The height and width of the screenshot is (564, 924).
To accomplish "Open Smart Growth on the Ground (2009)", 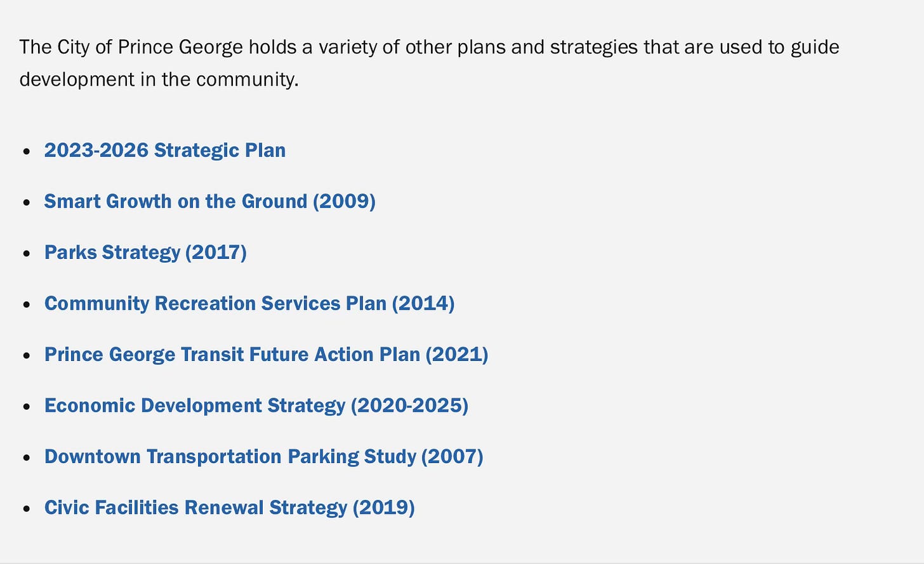I will tap(210, 201).
